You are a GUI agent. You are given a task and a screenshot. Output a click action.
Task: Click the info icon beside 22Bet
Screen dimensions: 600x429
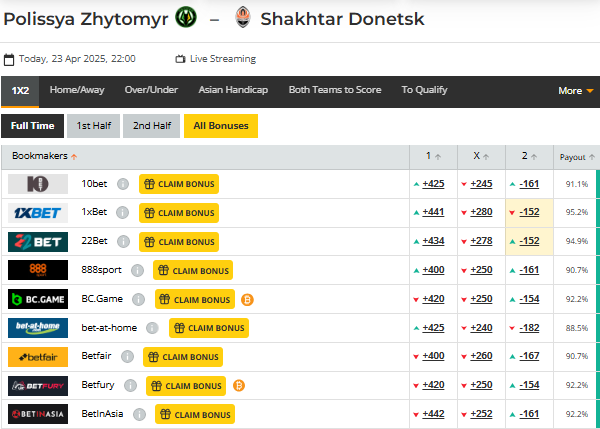[x=123, y=242]
